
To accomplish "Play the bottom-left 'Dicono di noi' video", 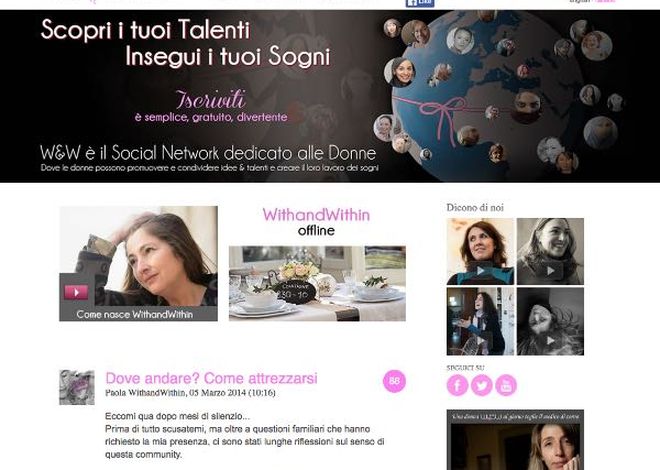I will coord(480,321).
